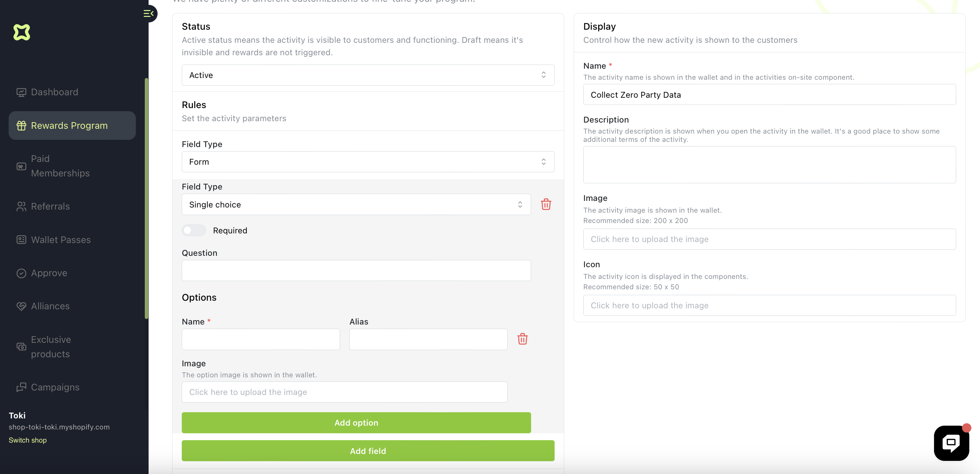Open Wallet Passes in sidebar
This screenshot has height=474, width=980.
(61, 240)
